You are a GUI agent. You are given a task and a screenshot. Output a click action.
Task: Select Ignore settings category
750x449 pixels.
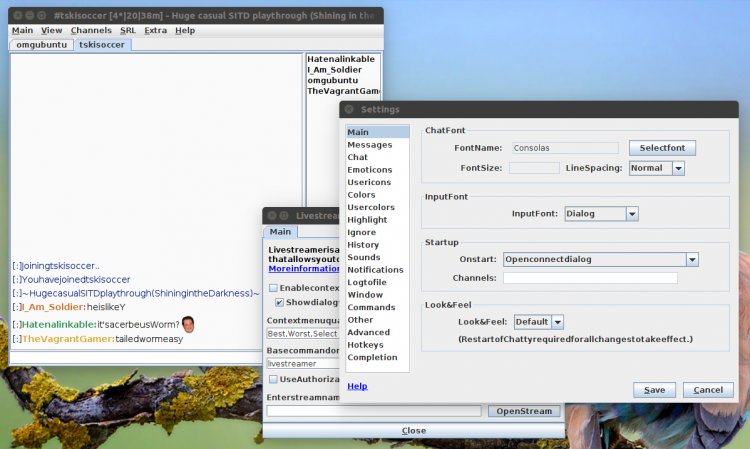pyautogui.click(x=377, y=232)
